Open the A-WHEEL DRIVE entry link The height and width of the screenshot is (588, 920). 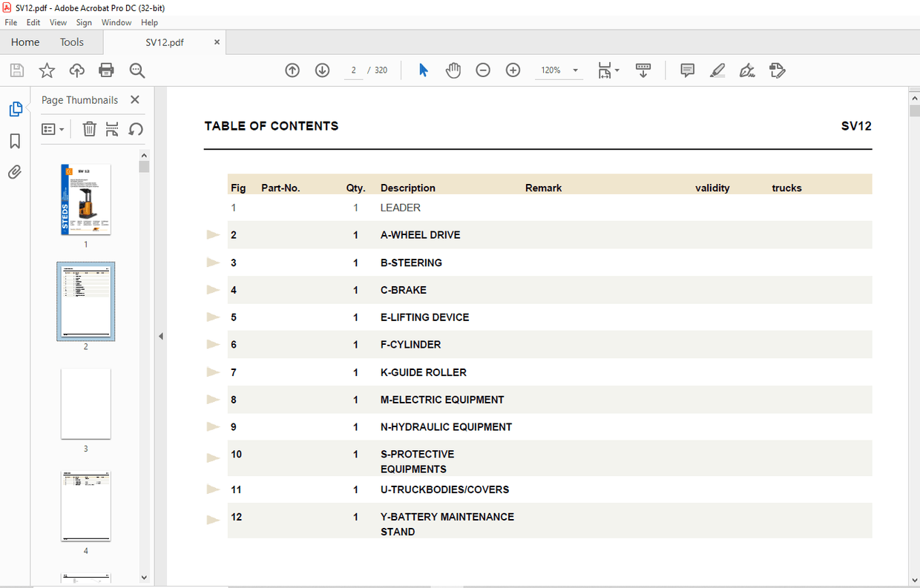(x=420, y=235)
